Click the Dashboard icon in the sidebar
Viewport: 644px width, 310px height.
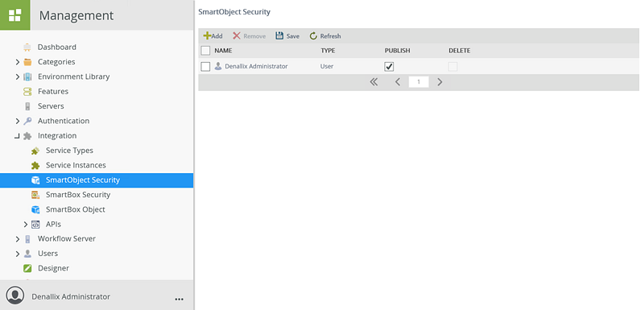[x=27, y=48]
